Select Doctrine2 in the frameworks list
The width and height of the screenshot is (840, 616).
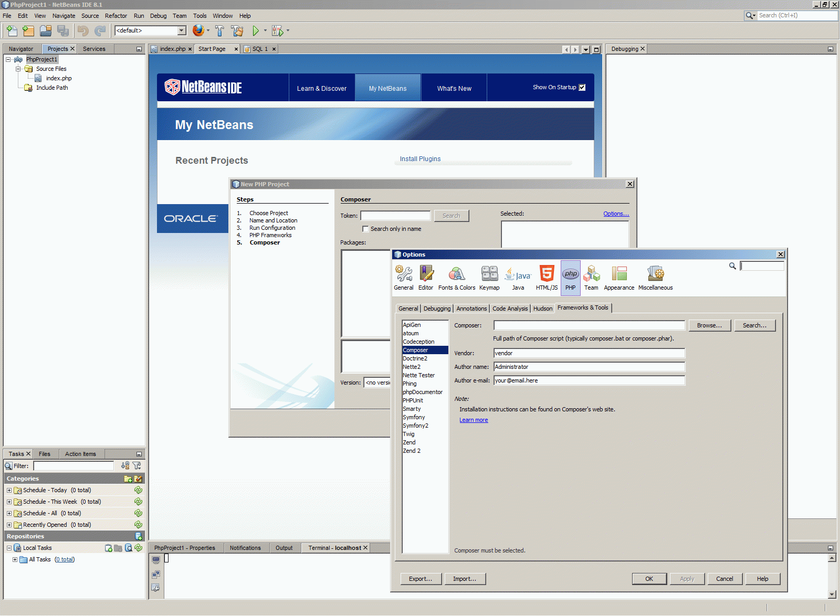pos(425,358)
